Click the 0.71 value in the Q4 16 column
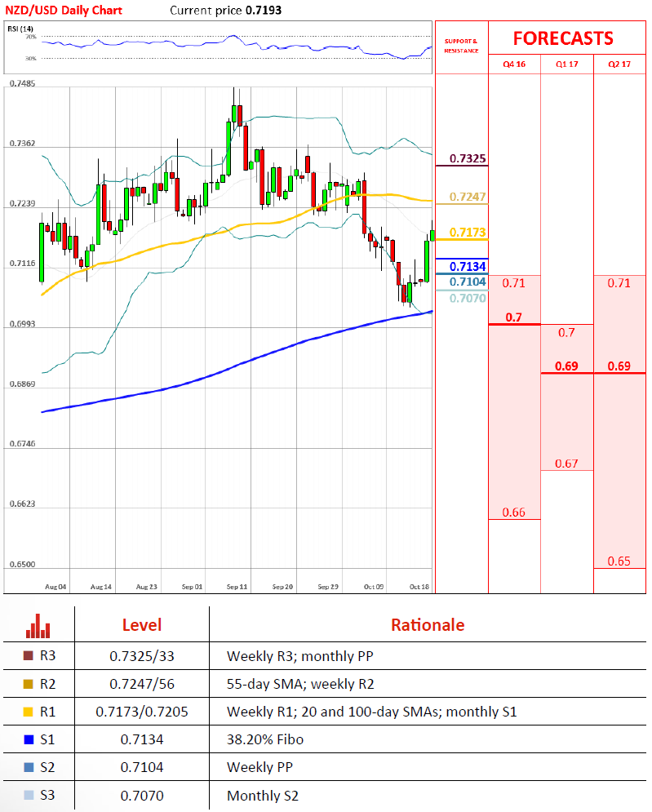This screenshot has width=652, height=812. (514, 283)
